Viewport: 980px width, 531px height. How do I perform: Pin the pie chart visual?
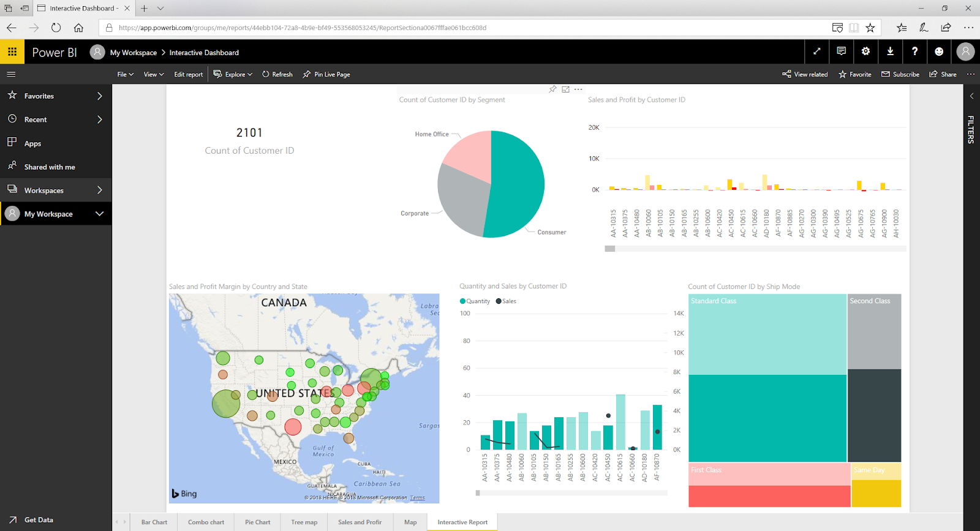pos(552,89)
